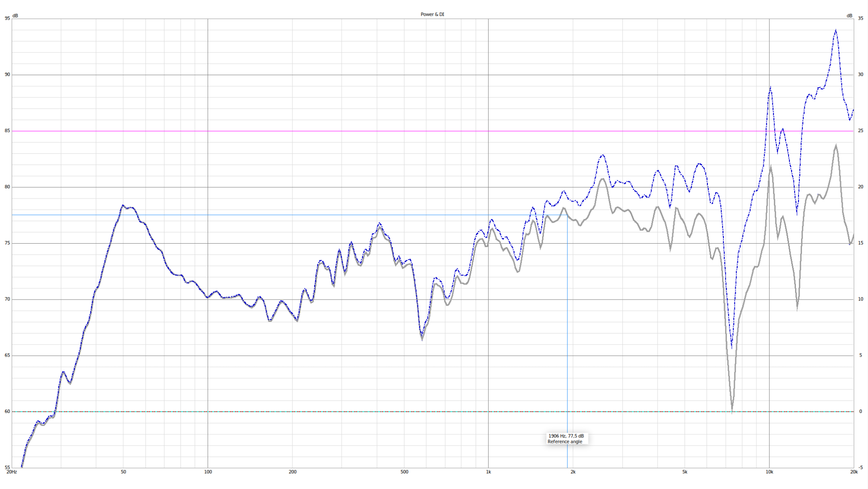Click the '95' label on left axis

click(x=7, y=18)
